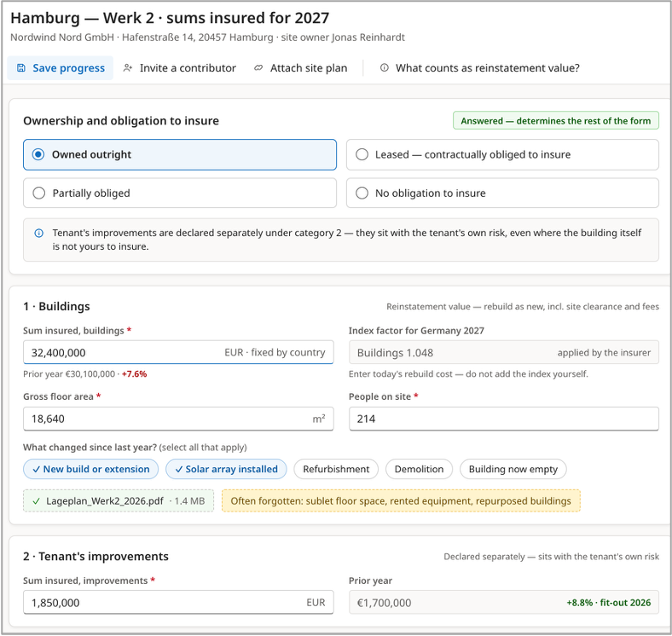This screenshot has width=672, height=636.
Task: Select the Partially obliged radio option
Action: (180, 193)
